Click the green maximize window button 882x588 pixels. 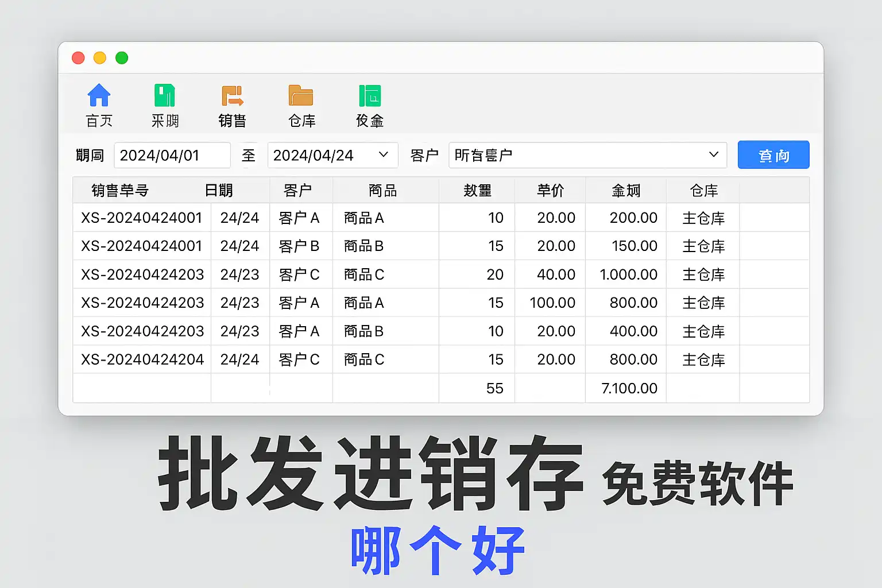tap(122, 58)
